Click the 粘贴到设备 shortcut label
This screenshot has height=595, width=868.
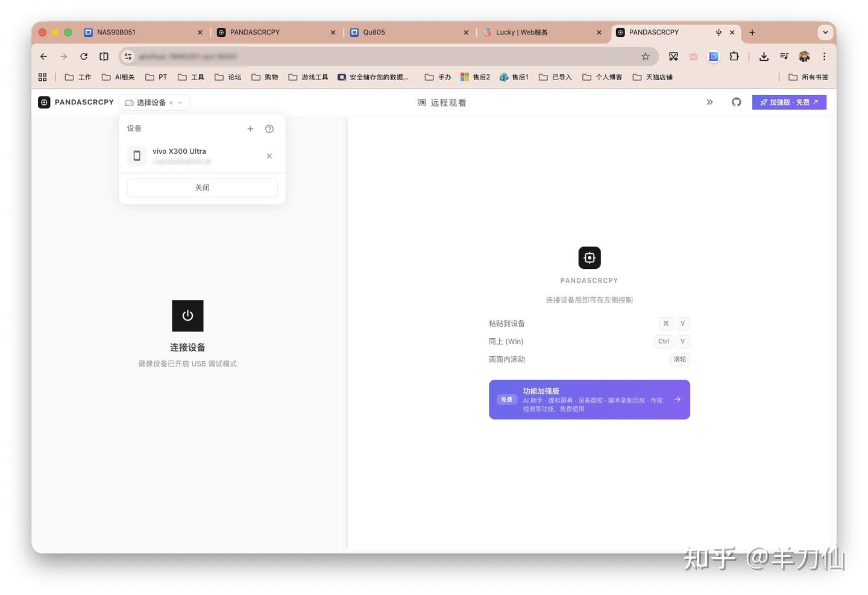(507, 324)
